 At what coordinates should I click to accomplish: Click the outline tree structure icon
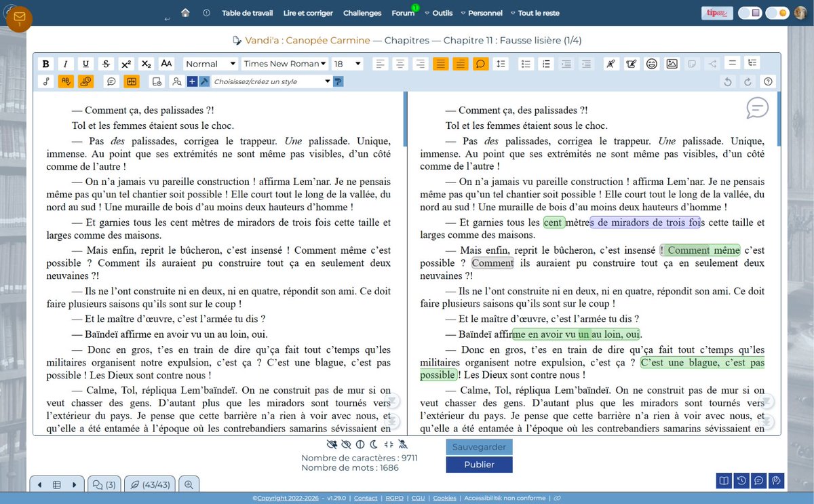pos(752,62)
